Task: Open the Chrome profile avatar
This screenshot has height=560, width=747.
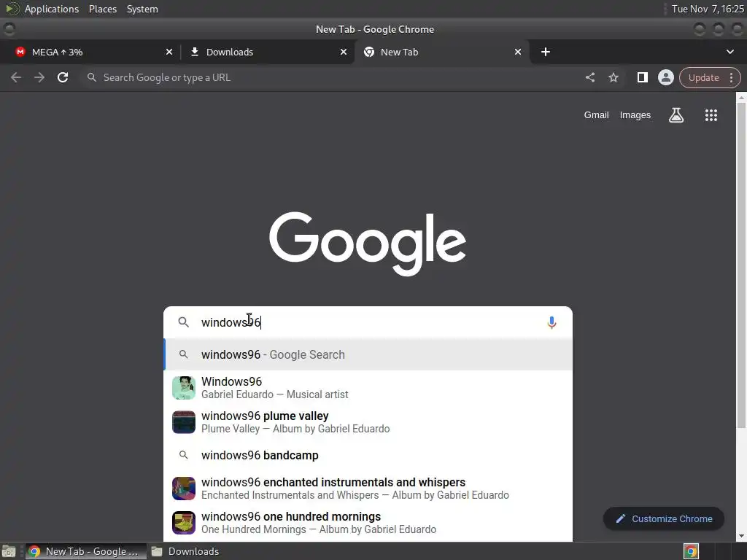Action: (x=665, y=77)
